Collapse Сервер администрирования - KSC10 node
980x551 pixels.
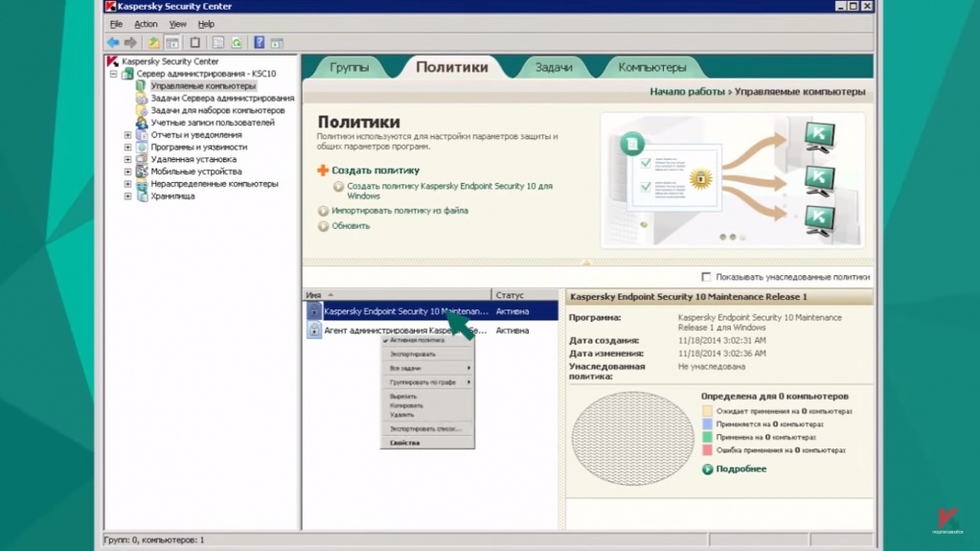click(x=113, y=74)
